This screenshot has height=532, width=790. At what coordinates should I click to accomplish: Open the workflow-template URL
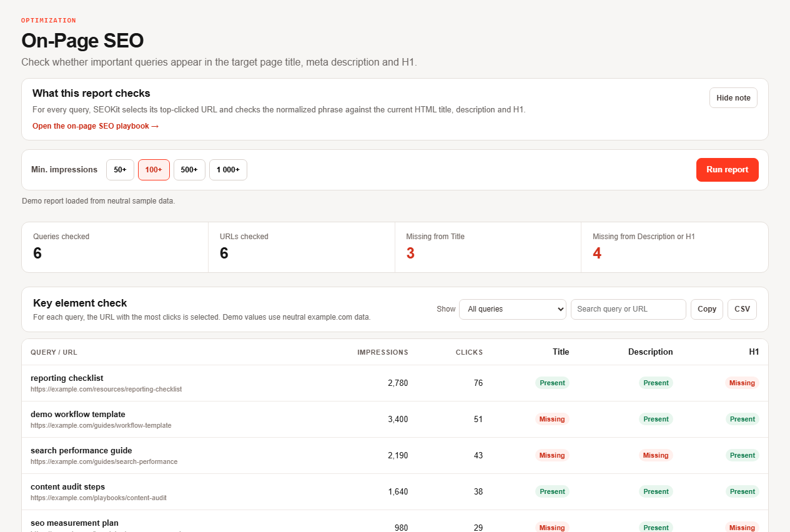click(101, 425)
